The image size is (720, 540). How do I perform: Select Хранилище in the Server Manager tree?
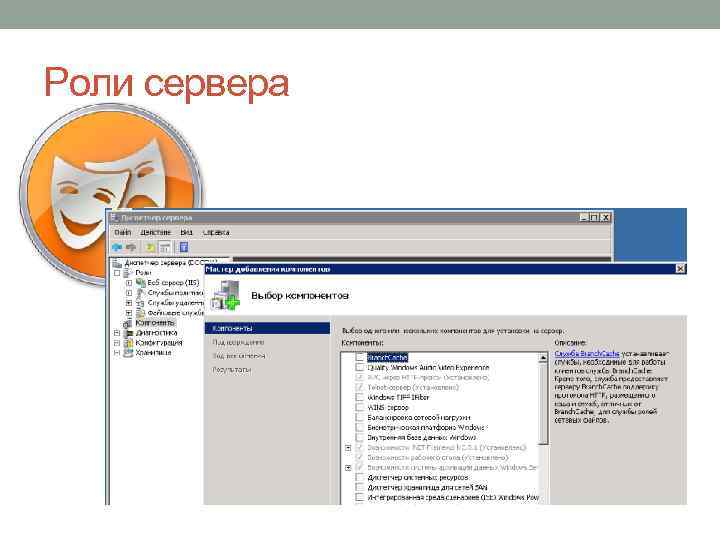pos(153,353)
